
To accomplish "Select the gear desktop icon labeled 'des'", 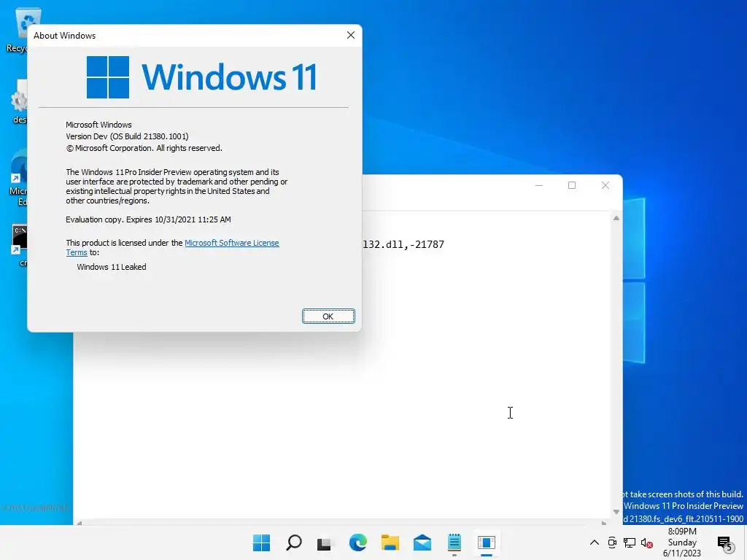I will [x=19, y=101].
